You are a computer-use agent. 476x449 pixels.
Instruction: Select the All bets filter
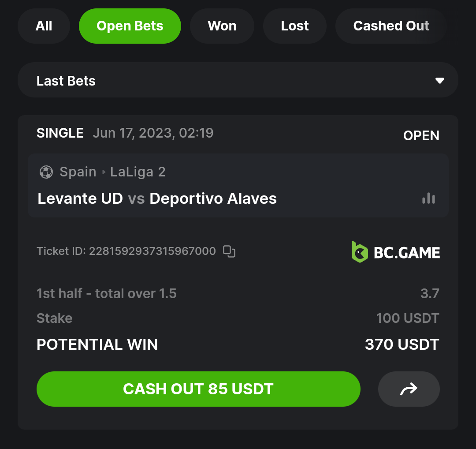coord(44,26)
